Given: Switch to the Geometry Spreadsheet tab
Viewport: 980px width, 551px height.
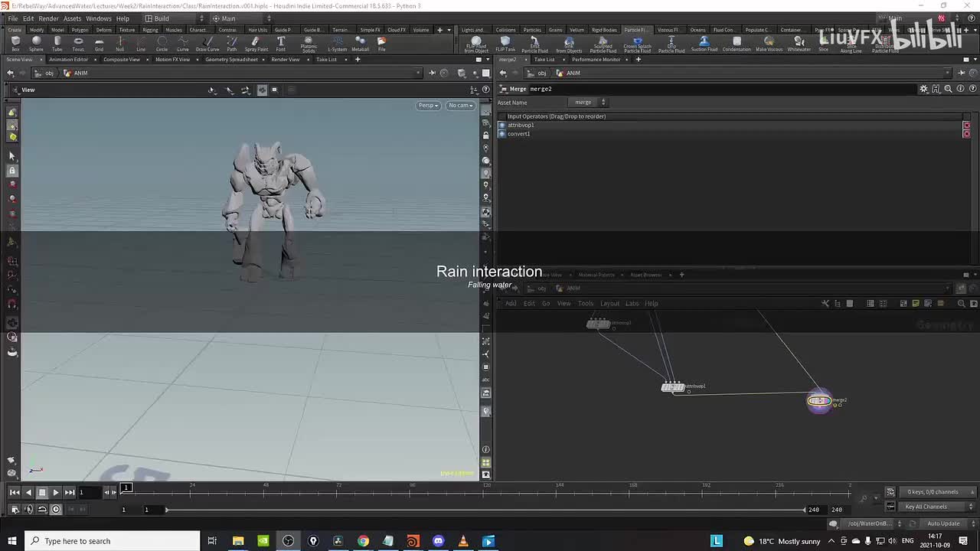Looking at the screenshot, I should [231, 60].
